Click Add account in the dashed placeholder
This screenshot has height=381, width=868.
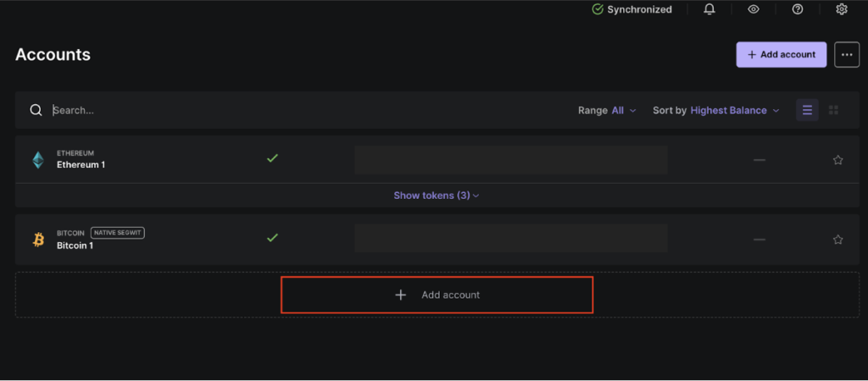[437, 295]
